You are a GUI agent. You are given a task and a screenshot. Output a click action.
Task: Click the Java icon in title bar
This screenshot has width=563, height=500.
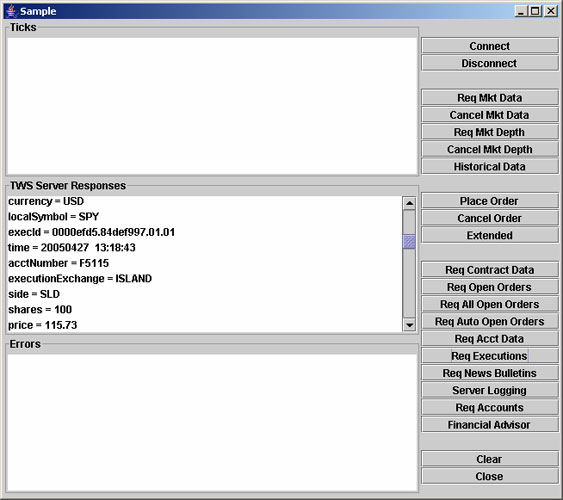click(x=11, y=11)
